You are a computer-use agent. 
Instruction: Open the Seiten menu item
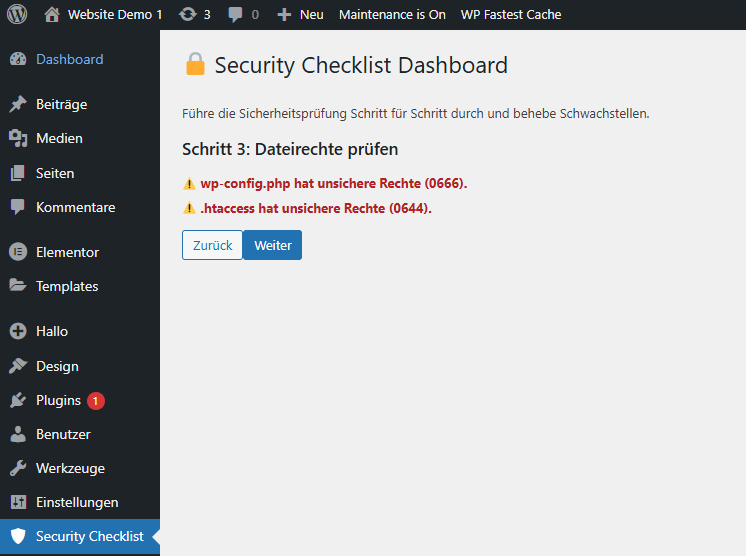tap(55, 173)
